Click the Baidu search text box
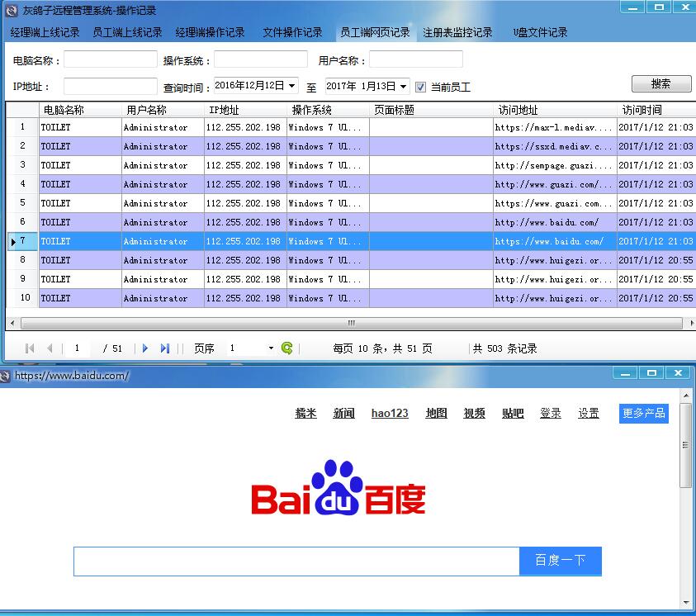Image resolution: width=696 pixels, height=616 pixels. 296,562
